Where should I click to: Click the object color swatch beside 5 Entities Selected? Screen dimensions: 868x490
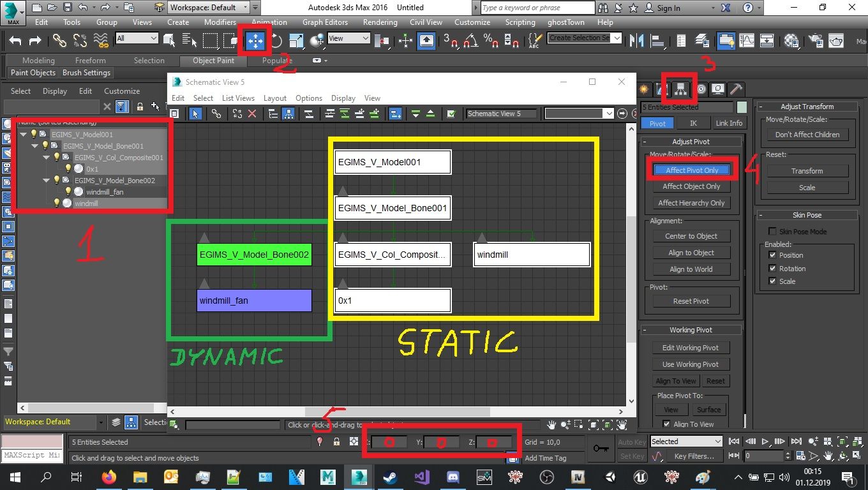742,107
